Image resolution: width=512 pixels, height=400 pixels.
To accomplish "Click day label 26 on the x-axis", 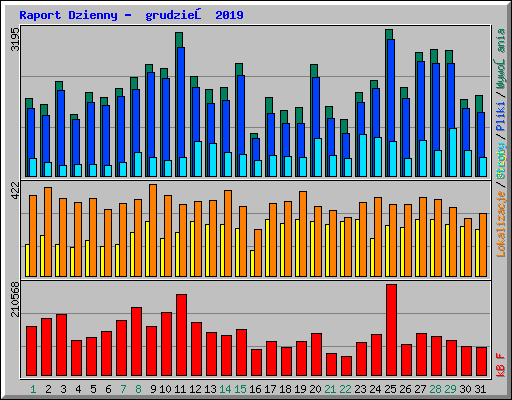I will 405,389.
